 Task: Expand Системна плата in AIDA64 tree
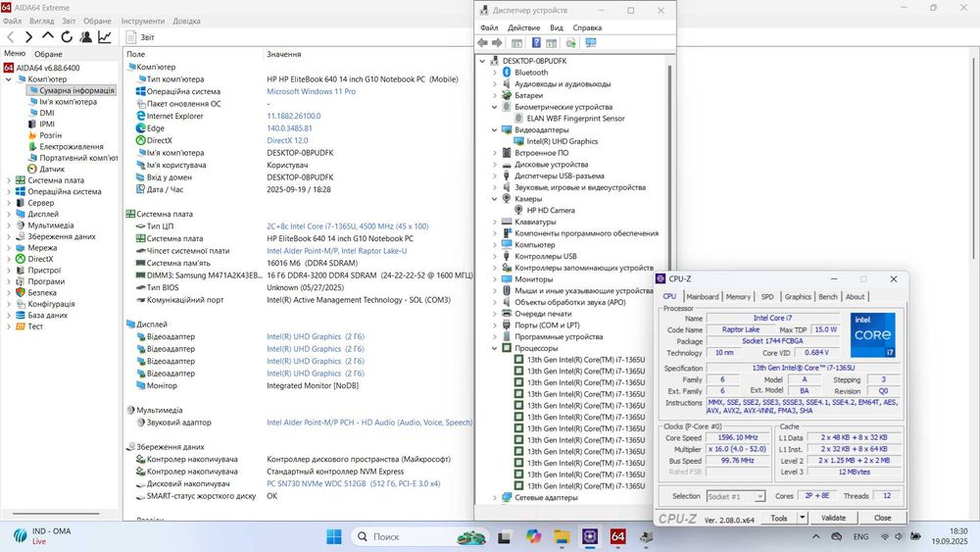click(x=9, y=180)
